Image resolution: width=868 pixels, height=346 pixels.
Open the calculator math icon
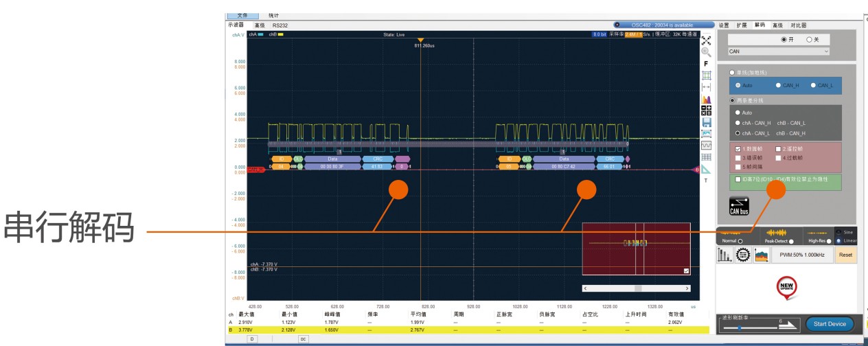[x=705, y=111]
